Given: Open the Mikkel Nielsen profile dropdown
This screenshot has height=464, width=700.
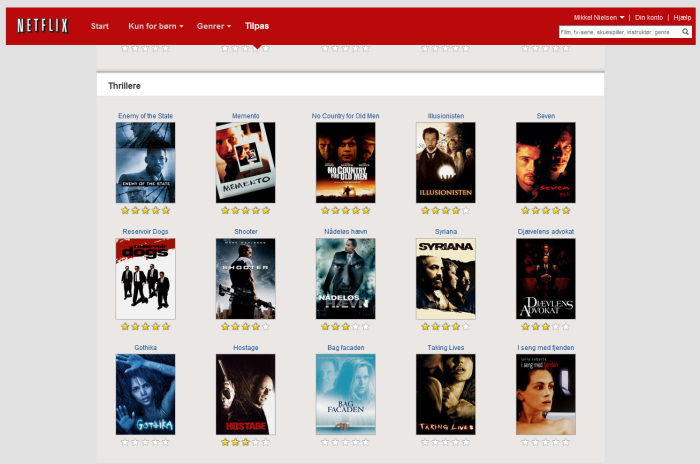Looking at the screenshot, I should click(599, 17).
